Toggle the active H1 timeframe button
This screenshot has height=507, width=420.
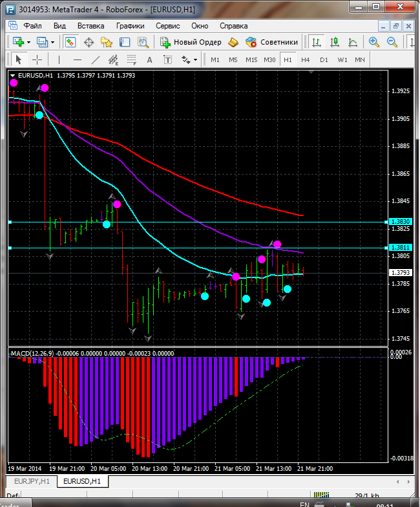(288, 59)
